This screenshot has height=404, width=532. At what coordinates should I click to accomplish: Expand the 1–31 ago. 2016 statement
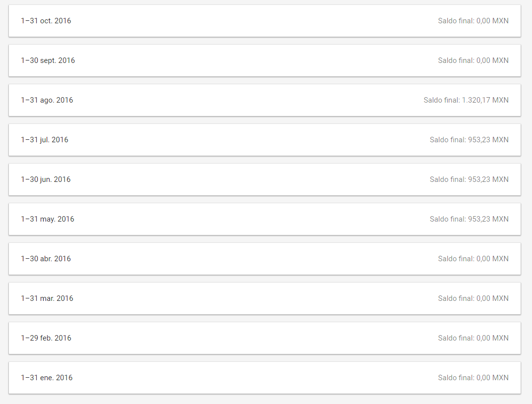pyautogui.click(x=265, y=100)
